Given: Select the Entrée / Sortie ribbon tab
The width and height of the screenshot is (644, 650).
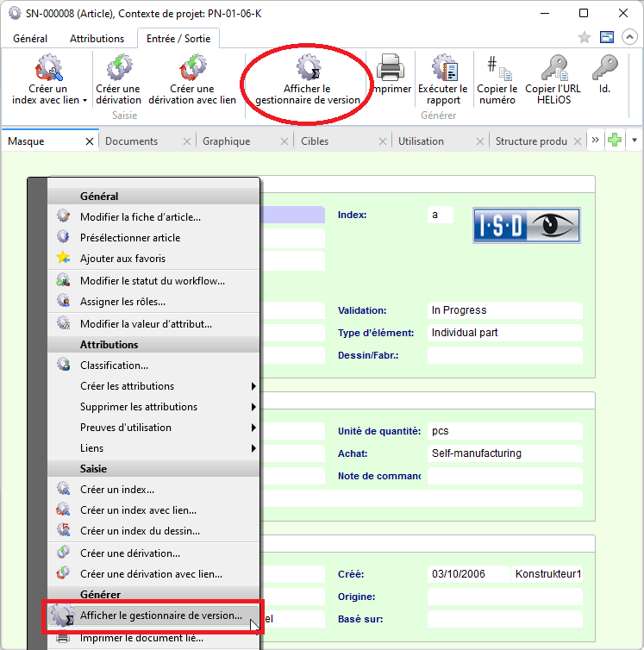Looking at the screenshot, I should pos(178,39).
